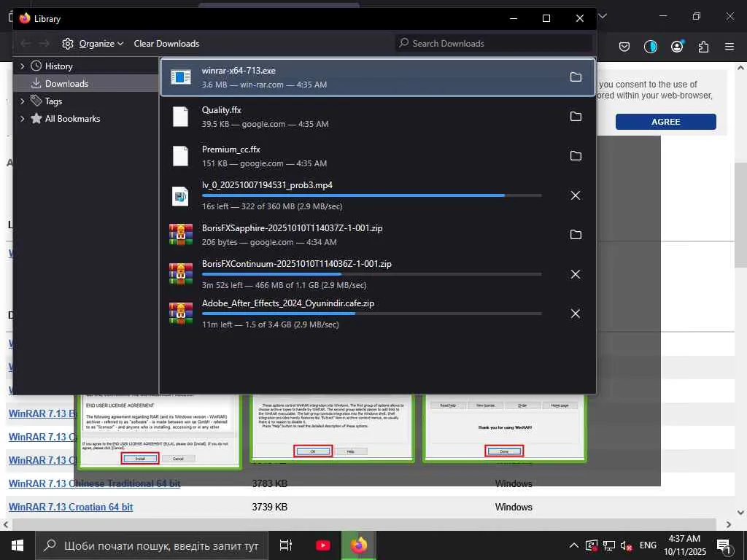Screen dimensions: 747x560
Task: Click the BorisFXContinuum archive icon
Action: click(181, 274)
